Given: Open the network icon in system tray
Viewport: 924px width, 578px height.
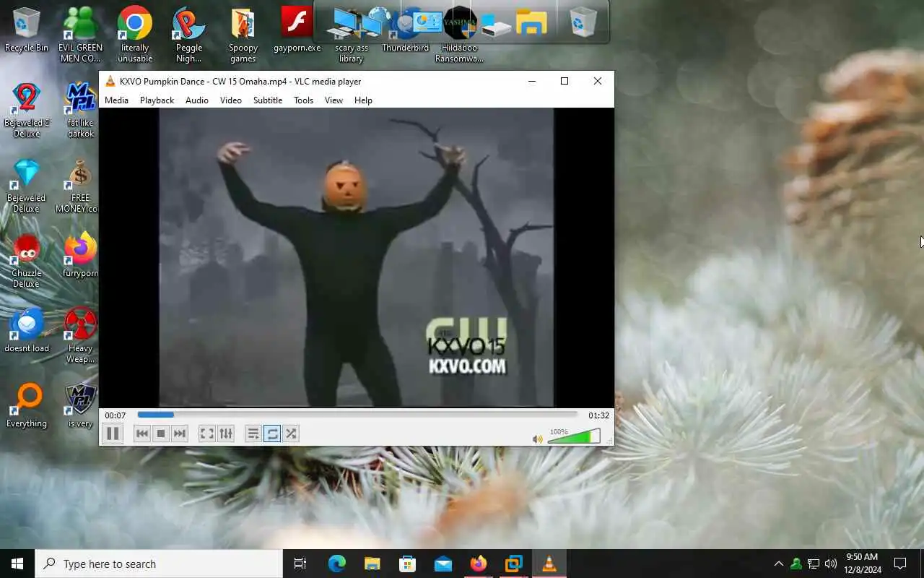Looking at the screenshot, I should point(814,564).
